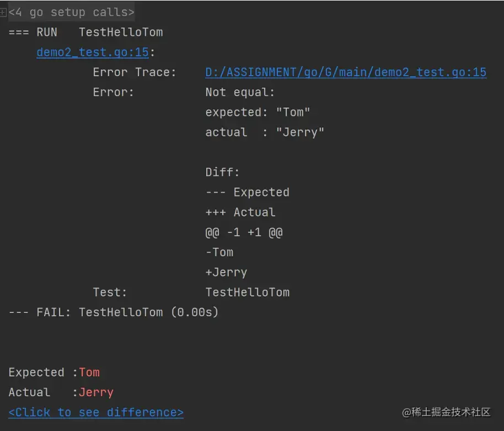Select the line expected: "Tom"

[x=258, y=112]
